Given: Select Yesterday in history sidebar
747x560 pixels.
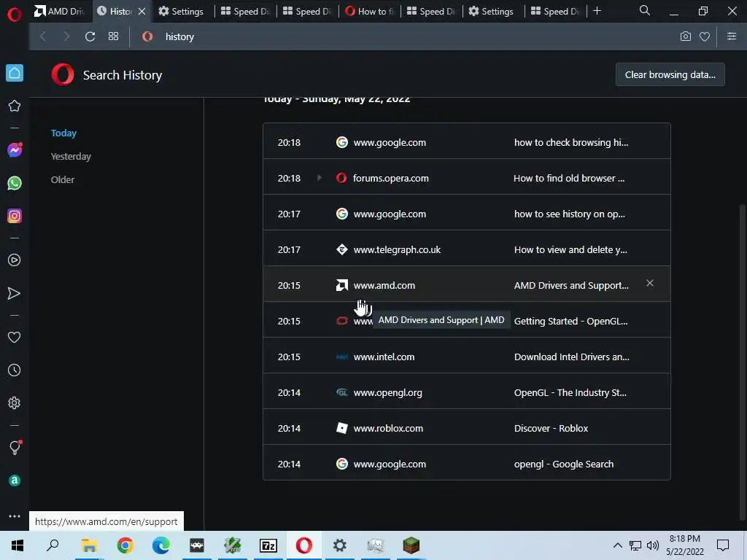Looking at the screenshot, I should click(x=71, y=156).
